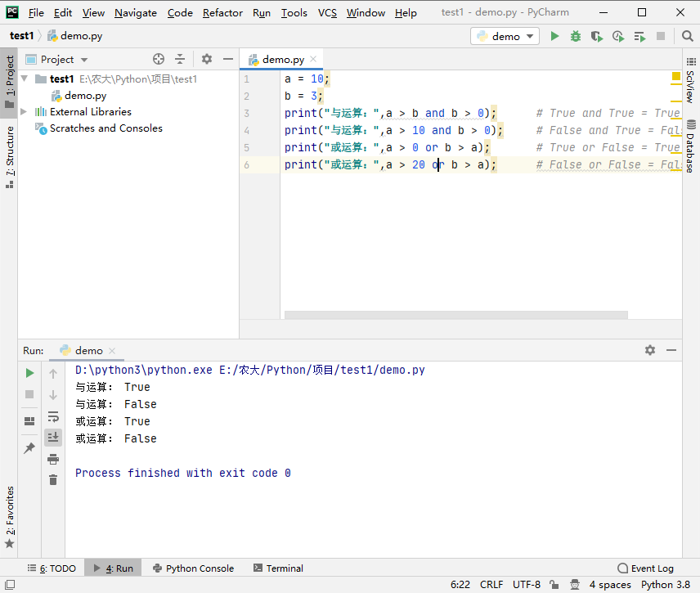Expand the External Libraries tree node
700x593 pixels.
[24, 112]
